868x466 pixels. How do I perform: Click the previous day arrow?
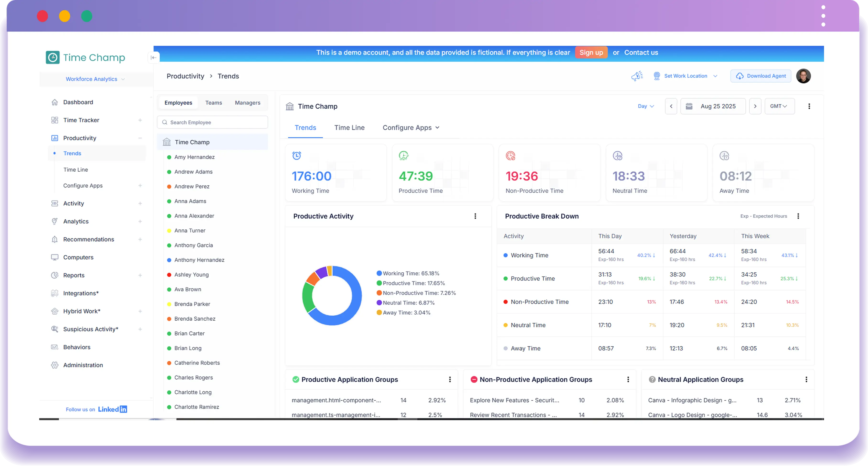coord(671,106)
